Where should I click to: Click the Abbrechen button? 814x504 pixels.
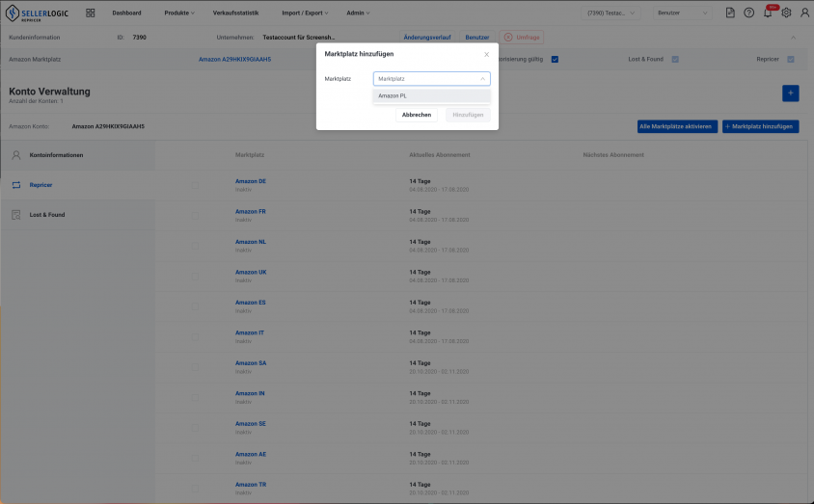pos(417,115)
